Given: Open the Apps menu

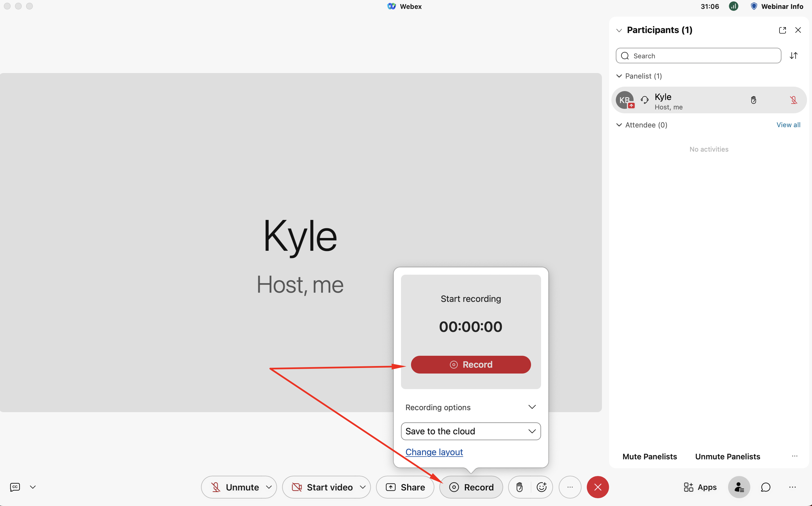Looking at the screenshot, I should [700, 487].
